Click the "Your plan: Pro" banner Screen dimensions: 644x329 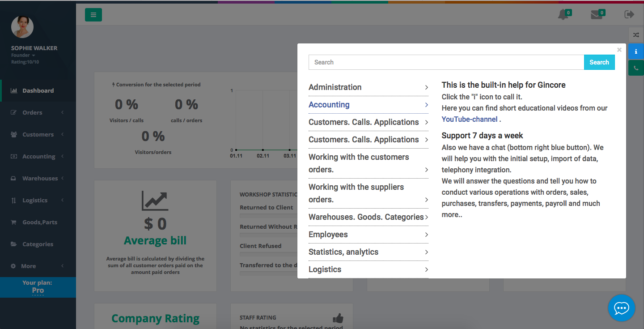[x=38, y=287]
